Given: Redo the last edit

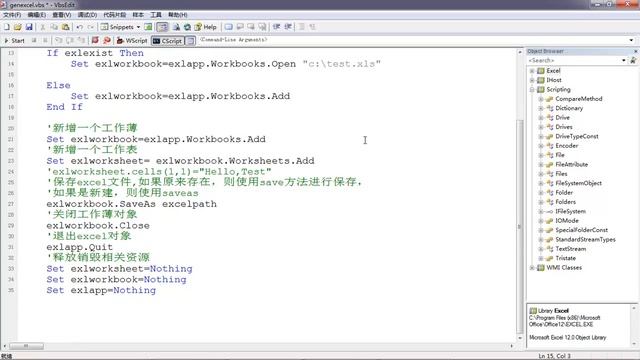Looking at the screenshot, I should (91, 27).
